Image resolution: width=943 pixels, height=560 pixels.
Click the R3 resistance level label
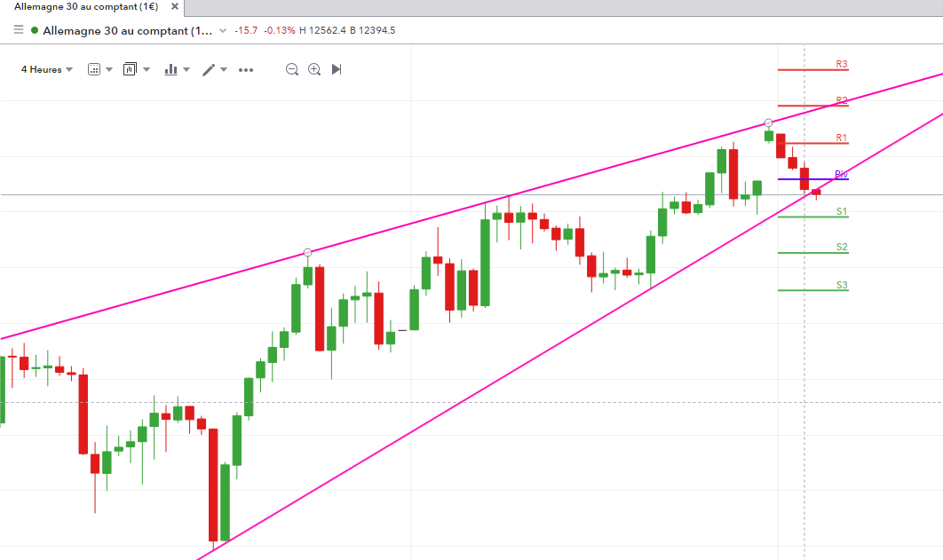(842, 65)
